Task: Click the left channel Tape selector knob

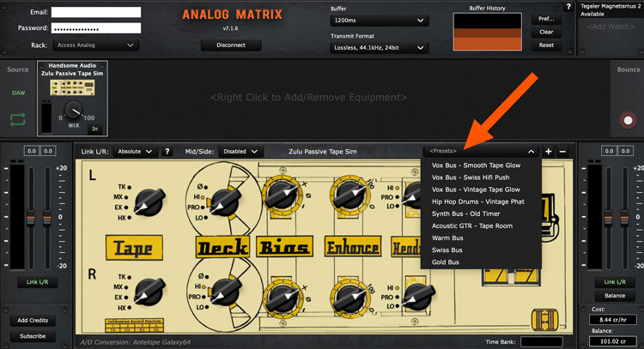Action: [x=149, y=202]
